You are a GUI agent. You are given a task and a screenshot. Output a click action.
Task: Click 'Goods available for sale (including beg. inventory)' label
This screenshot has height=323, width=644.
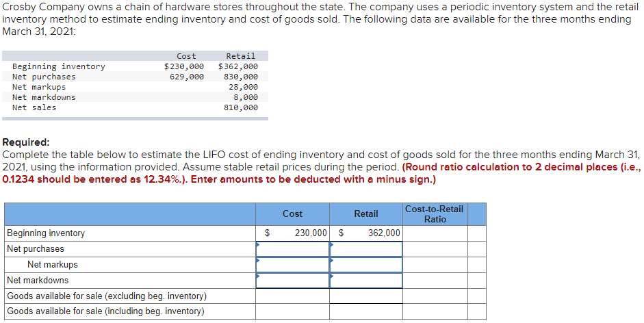pyautogui.click(x=105, y=311)
